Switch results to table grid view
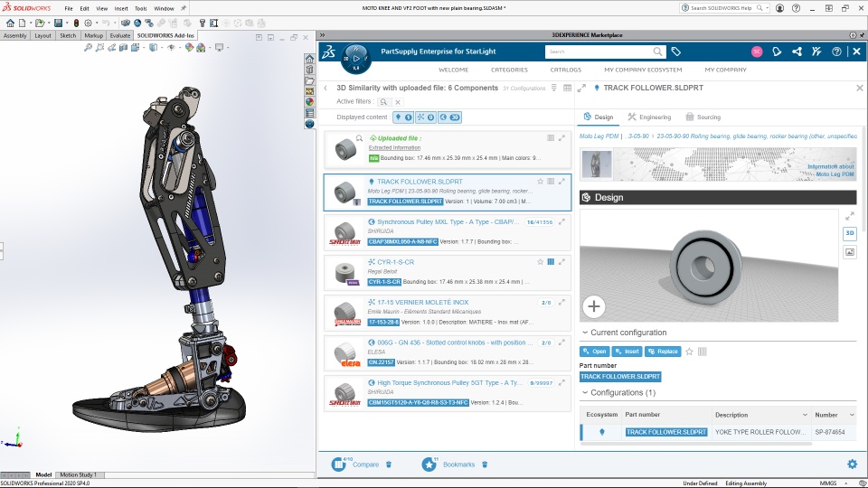 tap(568, 88)
